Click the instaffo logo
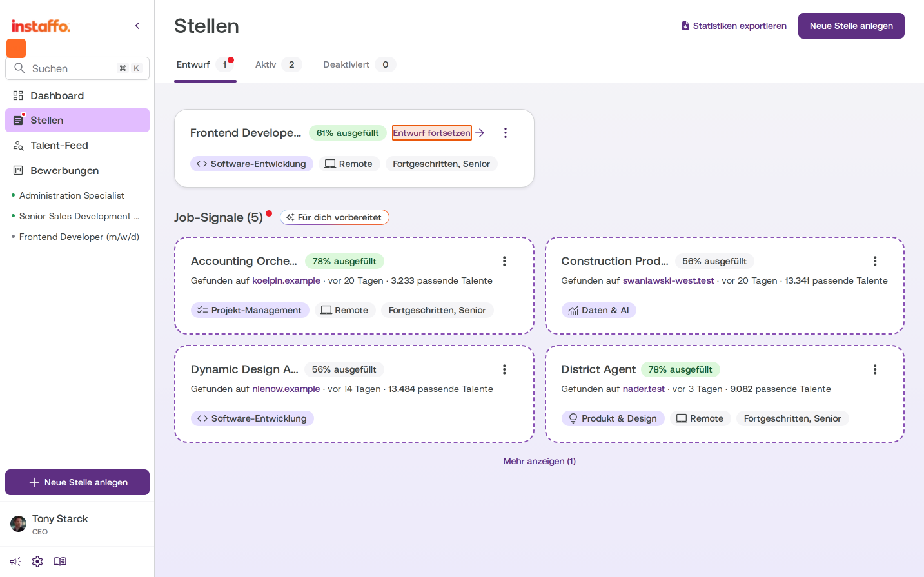924x577 pixels. [41, 26]
